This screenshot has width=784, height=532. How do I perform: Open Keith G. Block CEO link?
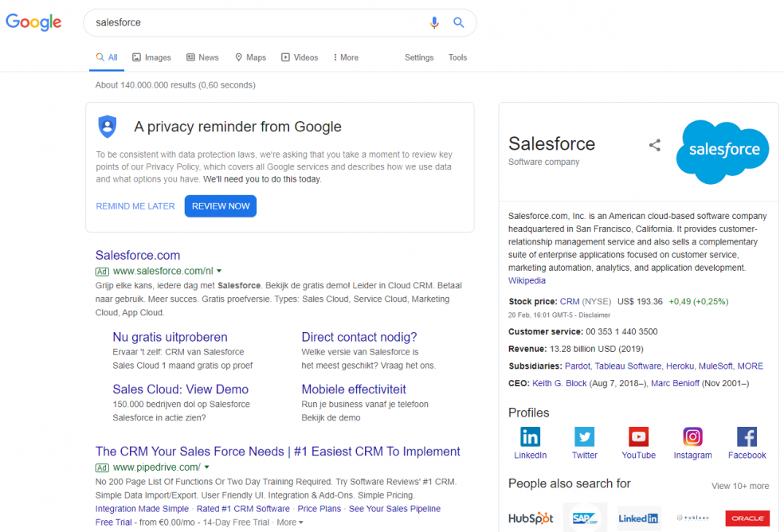point(559,383)
